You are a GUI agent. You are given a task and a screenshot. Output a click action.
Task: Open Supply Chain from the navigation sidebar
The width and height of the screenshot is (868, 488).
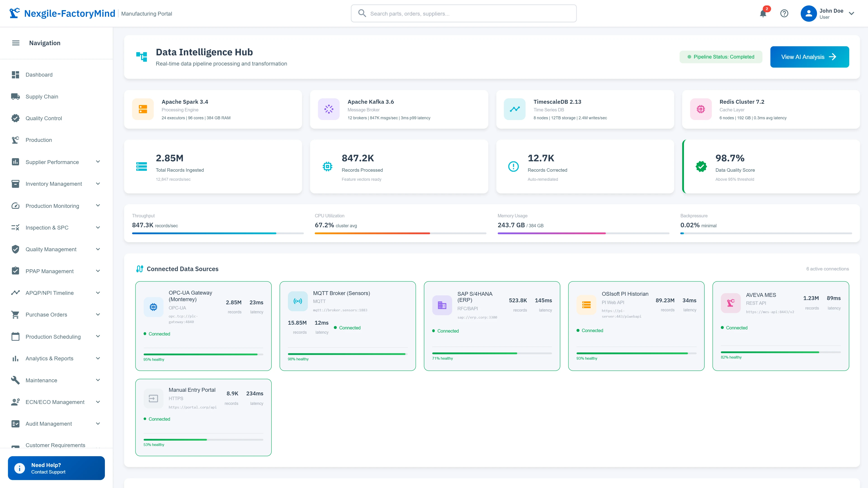pyautogui.click(x=42, y=96)
